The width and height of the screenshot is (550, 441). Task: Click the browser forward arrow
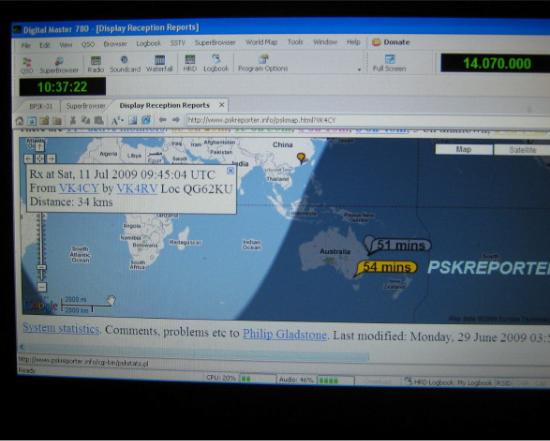click(x=176, y=120)
